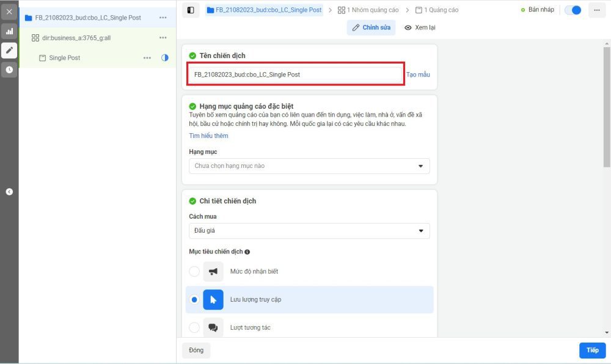Open the Tìm hiểu thêm link
Screen dimensions: 611x364
coord(208,136)
